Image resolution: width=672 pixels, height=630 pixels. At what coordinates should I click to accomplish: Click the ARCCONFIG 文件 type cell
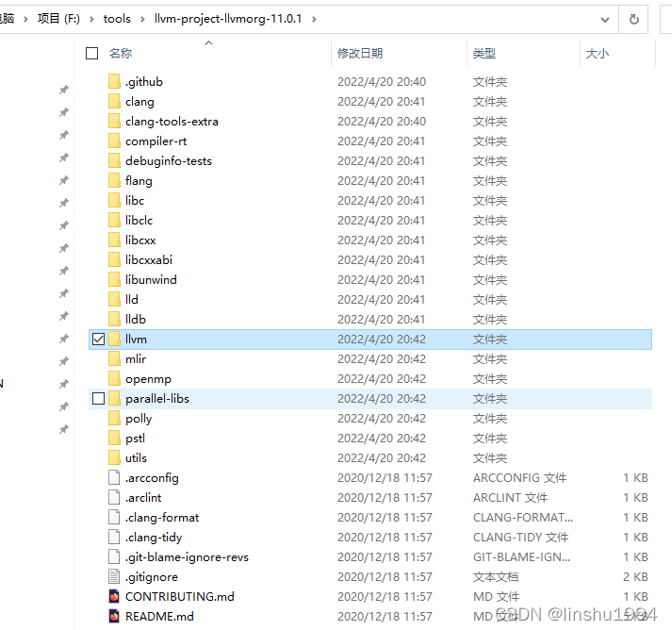pos(520,477)
